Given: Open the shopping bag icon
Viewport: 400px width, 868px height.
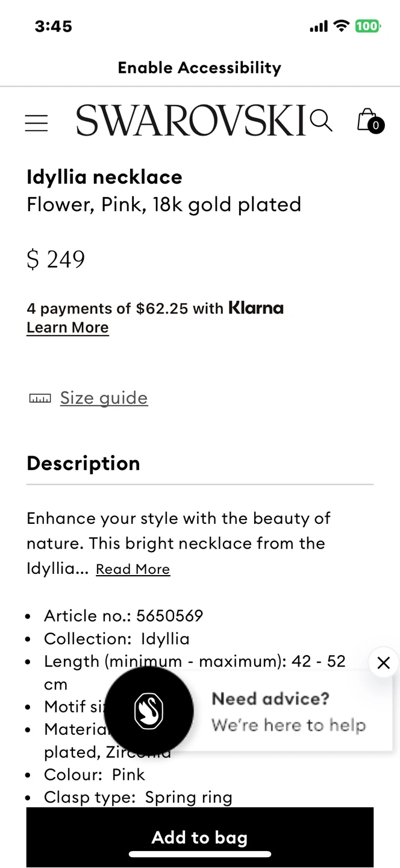Looking at the screenshot, I should tap(367, 119).
